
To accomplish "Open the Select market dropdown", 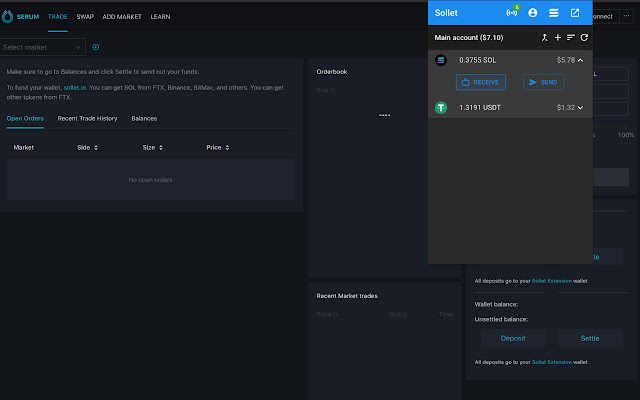I will [x=42, y=47].
